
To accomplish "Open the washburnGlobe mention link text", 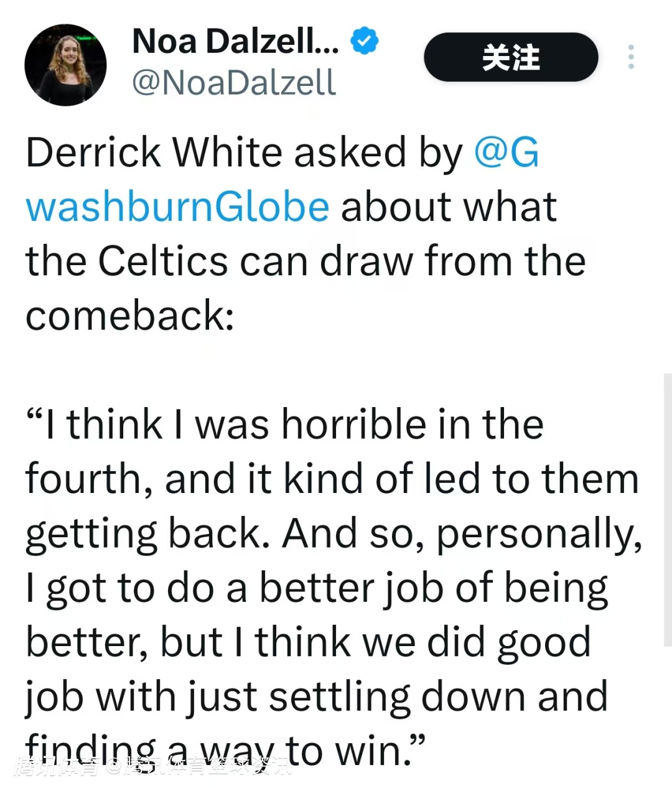I will (177, 207).
